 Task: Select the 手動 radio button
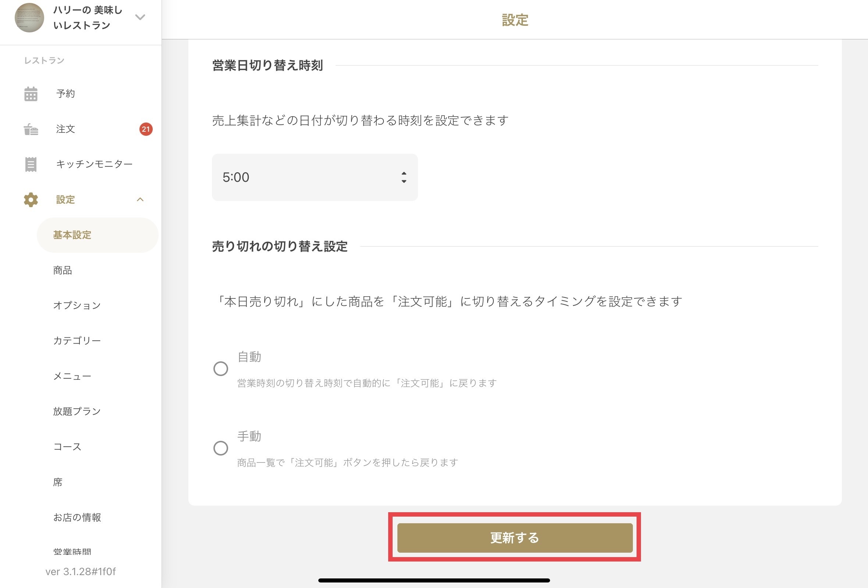pyautogui.click(x=221, y=448)
